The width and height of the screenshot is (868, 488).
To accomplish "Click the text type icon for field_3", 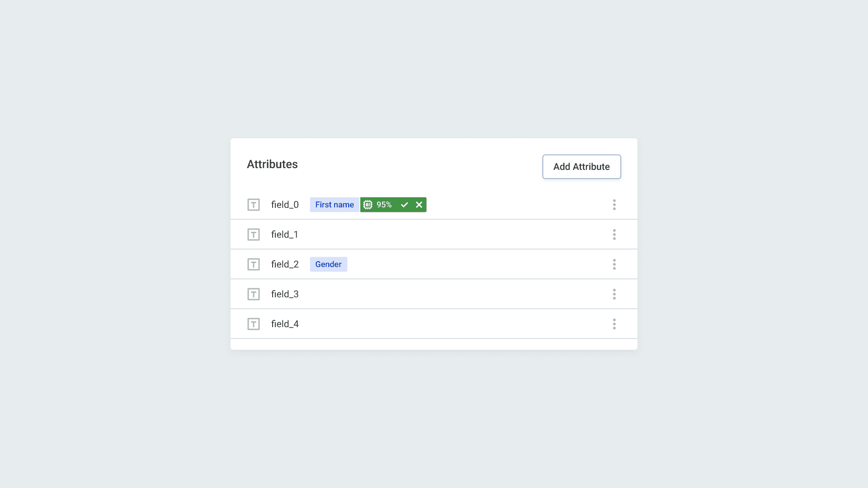I will tap(253, 294).
